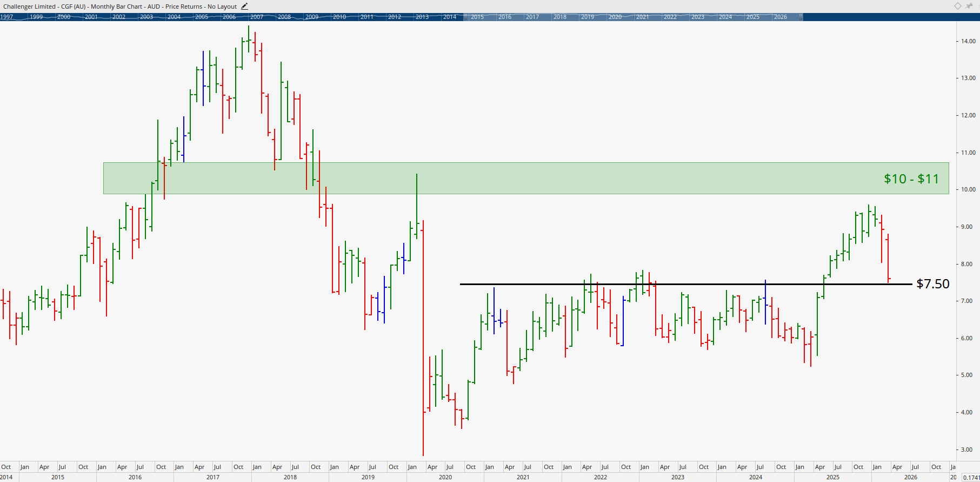This screenshot has height=482, width=980.
Task: Click 2020 in the overview timeline strip
Action: click(615, 17)
